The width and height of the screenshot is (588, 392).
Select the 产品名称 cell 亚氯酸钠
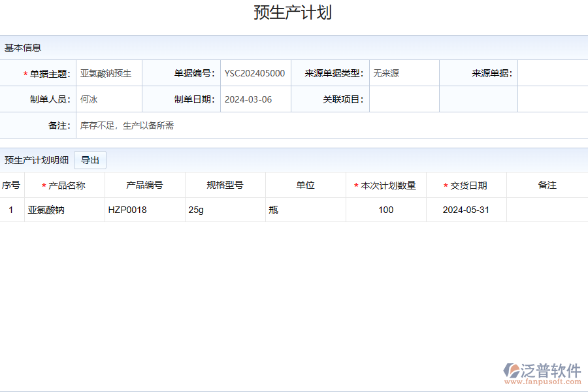click(46, 210)
